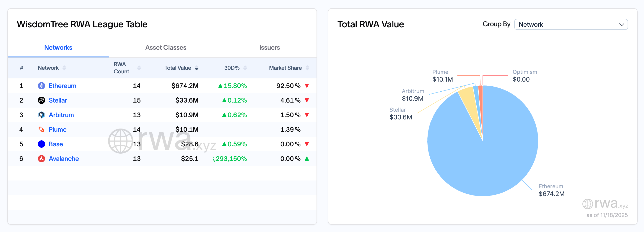Image resolution: width=644 pixels, height=232 pixels.
Task: Switch to the Issuers tab
Action: [269, 47]
